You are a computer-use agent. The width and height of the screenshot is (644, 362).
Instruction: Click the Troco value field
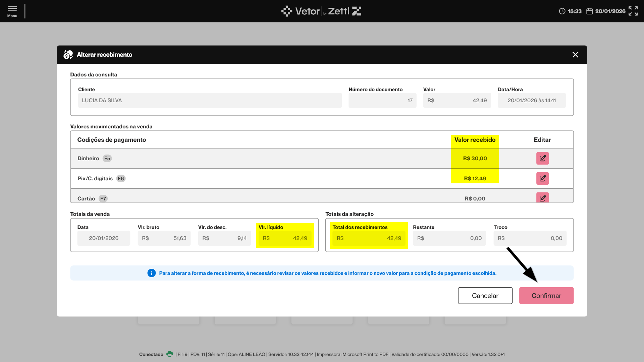530,238
